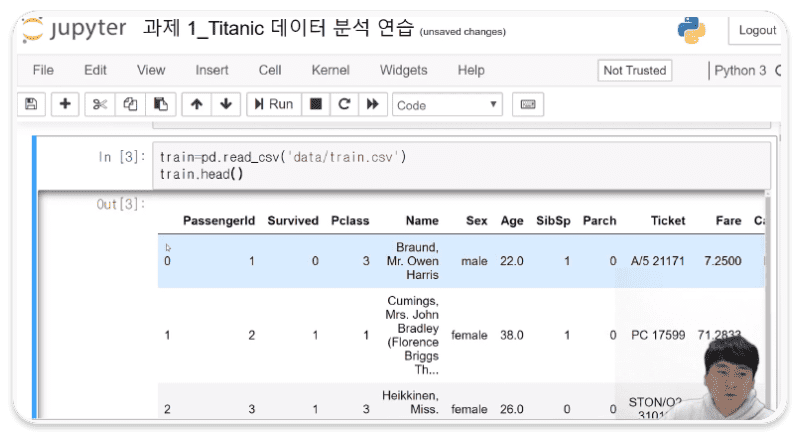Click the ticket cell 'A/5 21171'
Image resolution: width=800 pixels, height=440 pixels.
[658, 261]
